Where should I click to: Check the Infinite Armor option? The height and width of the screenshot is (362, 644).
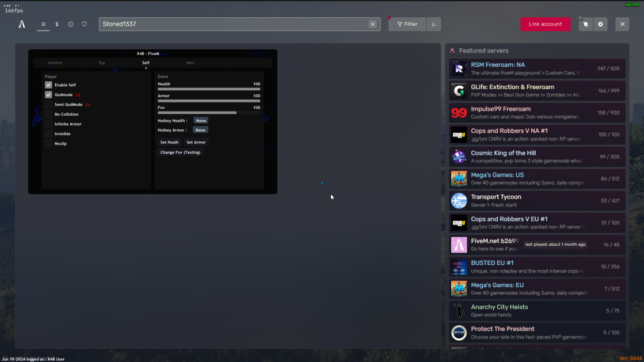tap(49, 124)
